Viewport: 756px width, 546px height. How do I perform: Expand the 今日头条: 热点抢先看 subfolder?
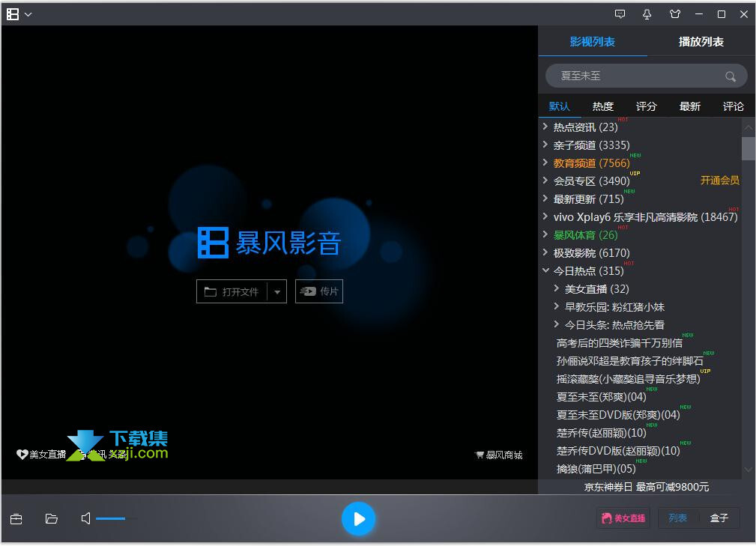(x=557, y=324)
